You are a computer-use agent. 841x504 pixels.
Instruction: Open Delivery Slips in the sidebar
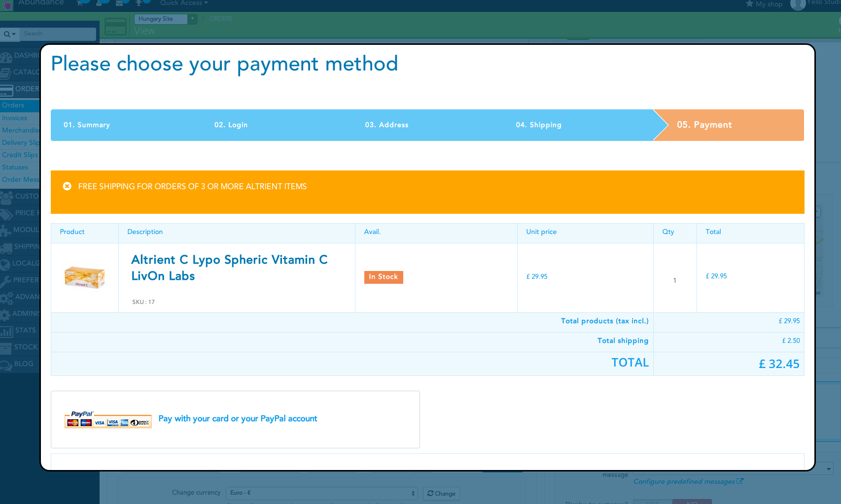click(x=20, y=143)
